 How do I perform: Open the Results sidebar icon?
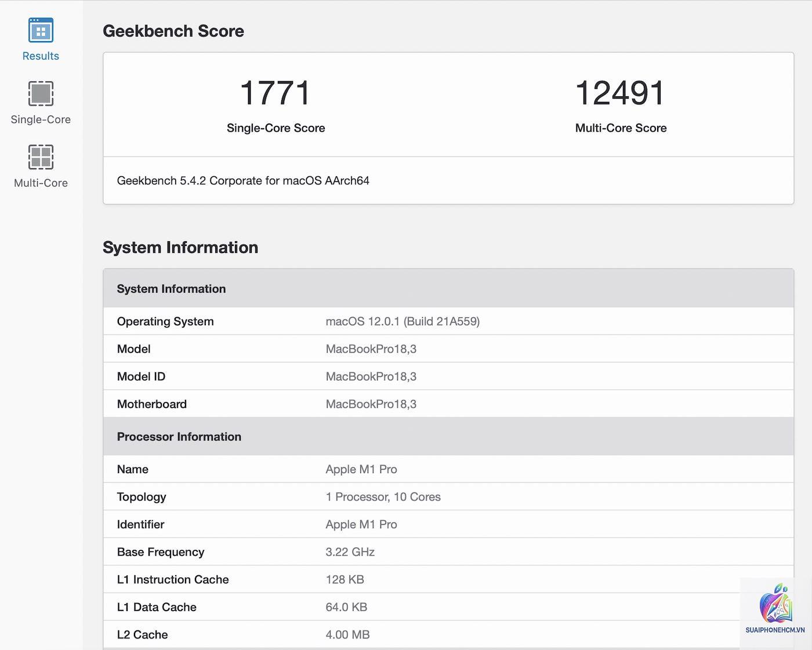pos(41,30)
